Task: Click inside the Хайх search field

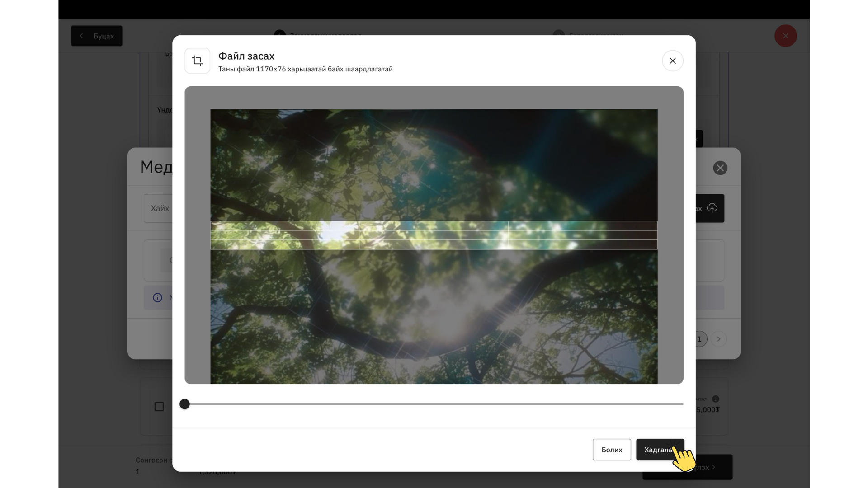Action: (x=159, y=208)
